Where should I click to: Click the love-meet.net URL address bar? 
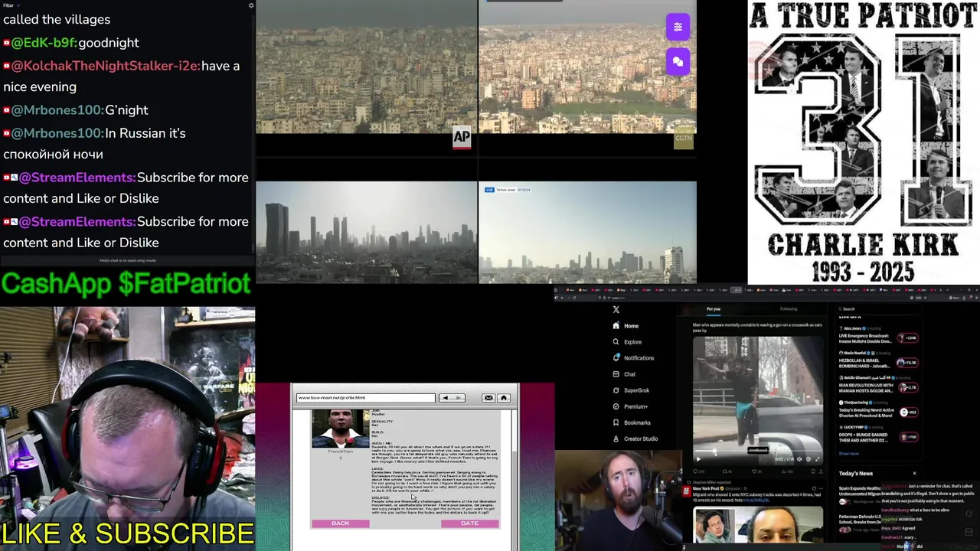pyautogui.click(x=365, y=398)
